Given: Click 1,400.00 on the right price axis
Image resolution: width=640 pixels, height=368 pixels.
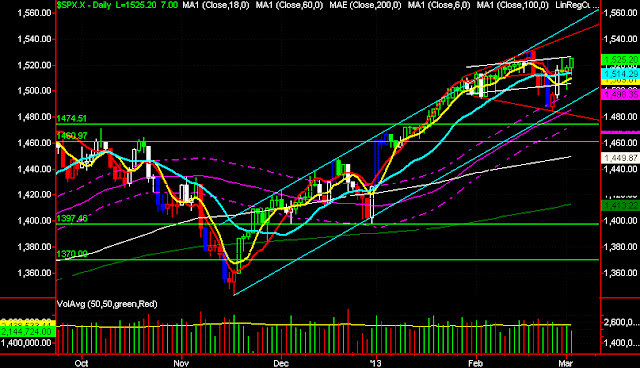Looking at the screenshot, I should (620, 221).
